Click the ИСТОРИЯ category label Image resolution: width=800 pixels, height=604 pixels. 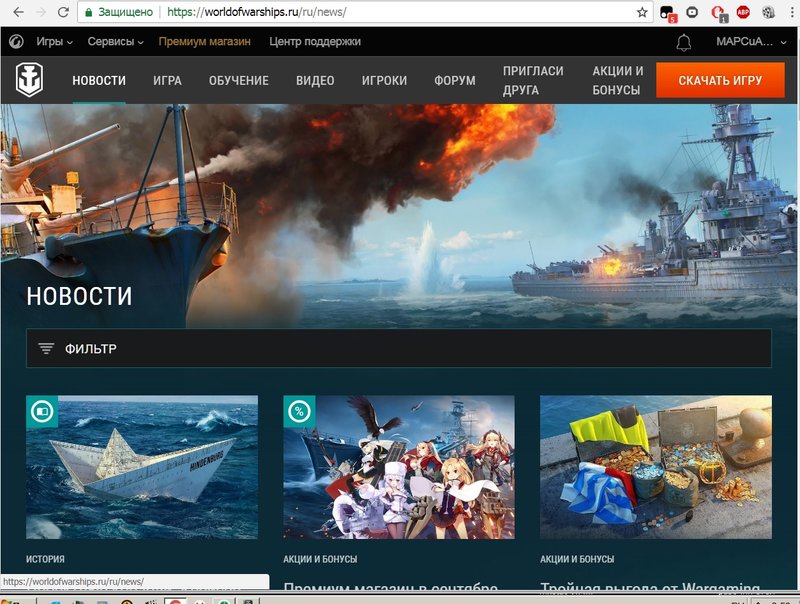pos(45,559)
